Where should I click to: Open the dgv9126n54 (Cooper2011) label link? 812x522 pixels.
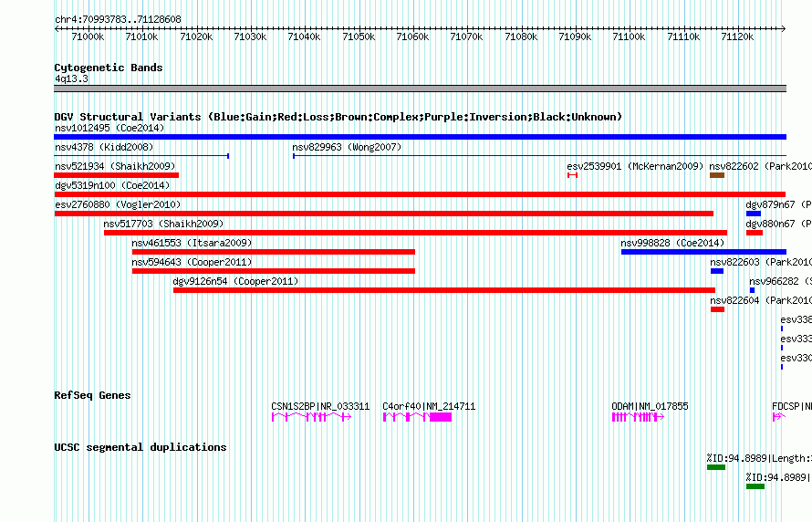[235, 281]
